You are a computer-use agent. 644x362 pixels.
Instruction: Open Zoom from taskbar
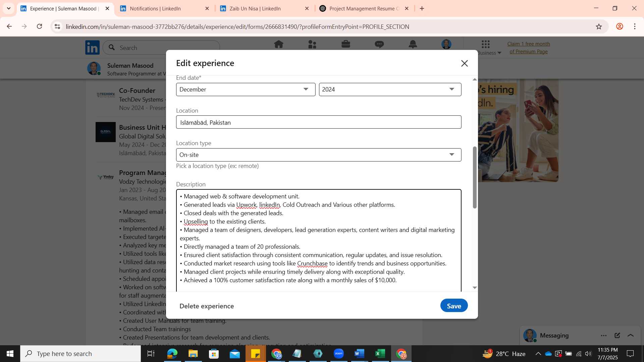pyautogui.click(x=339, y=354)
